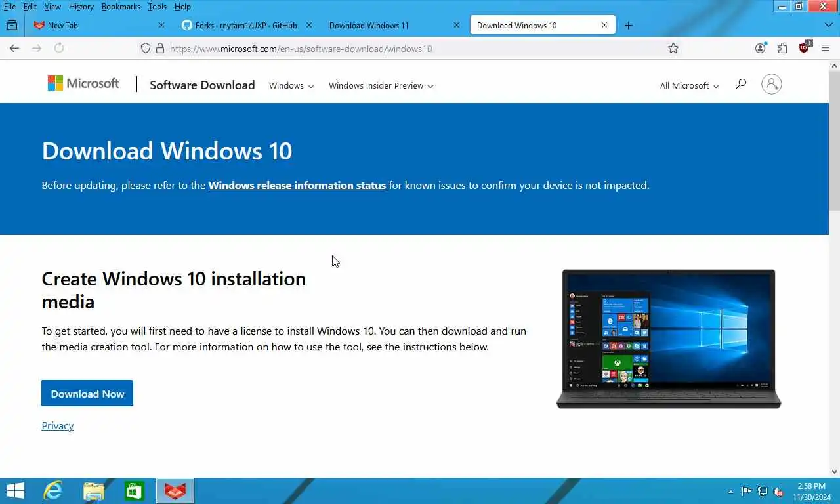Open the Tools menu
This screenshot has width=840, height=504.
click(157, 7)
